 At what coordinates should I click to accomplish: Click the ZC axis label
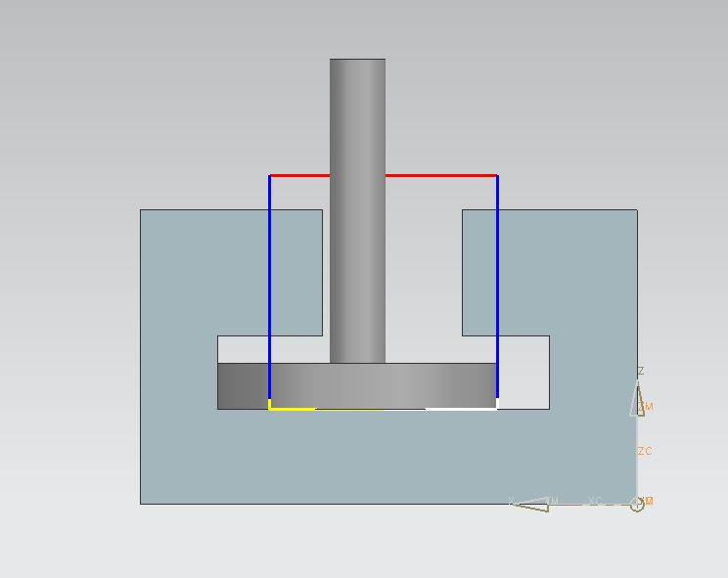click(645, 451)
